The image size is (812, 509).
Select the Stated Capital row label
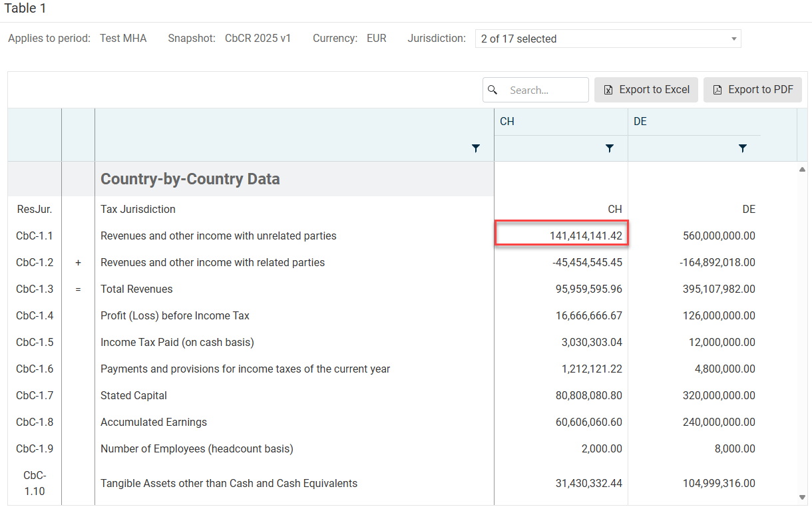tap(134, 395)
